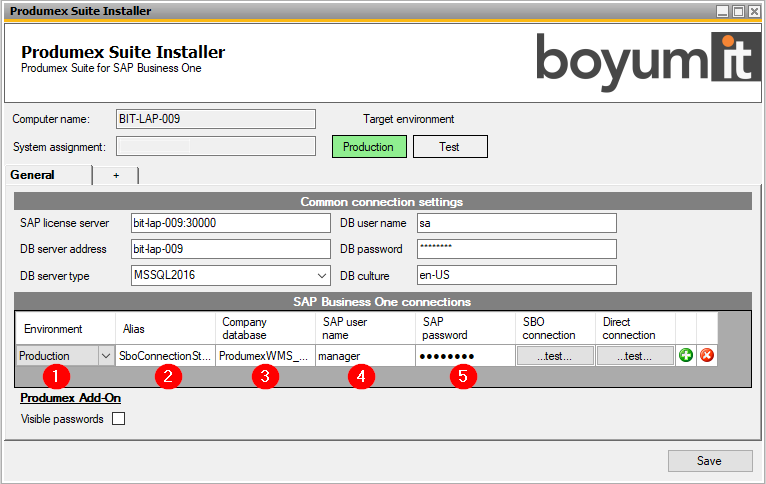This screenshot has width=766, height=484.
Task: Select the Production target environment
Action: click(369, 147)
